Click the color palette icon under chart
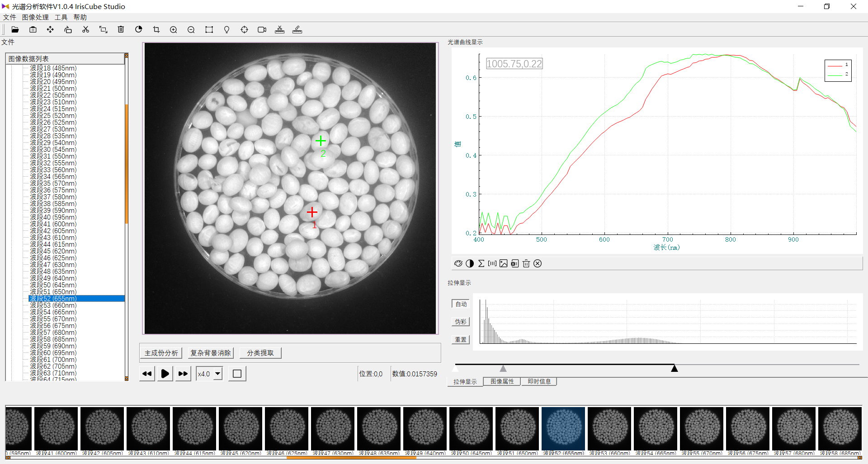The image size is (868, 464). 458,263
